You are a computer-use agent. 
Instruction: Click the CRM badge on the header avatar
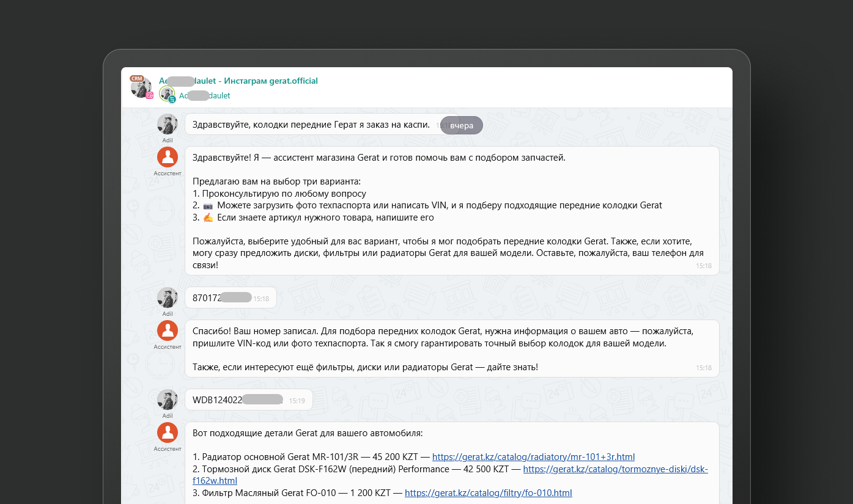click(x=136, y=79)
